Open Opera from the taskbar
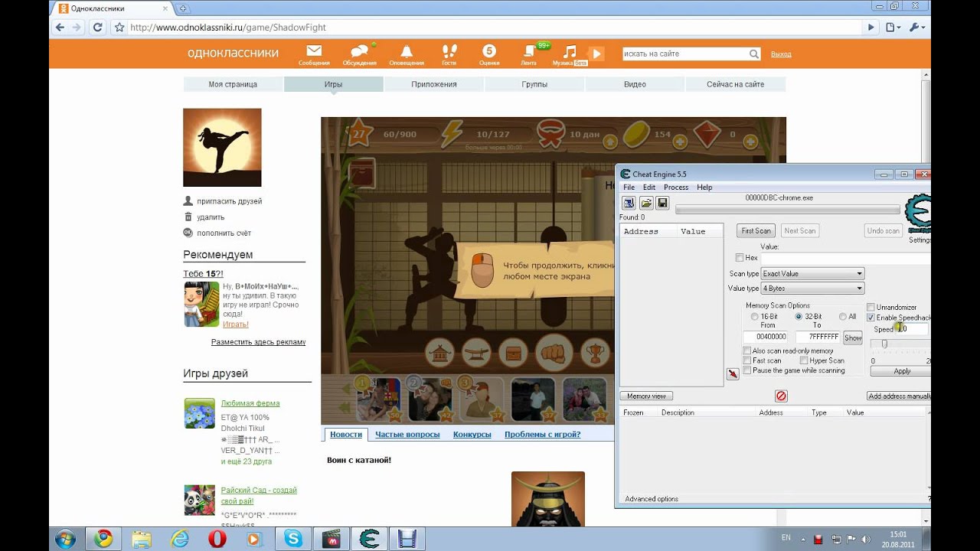The height and width of the screenshot is (551, 980). (x=217, y=539)
